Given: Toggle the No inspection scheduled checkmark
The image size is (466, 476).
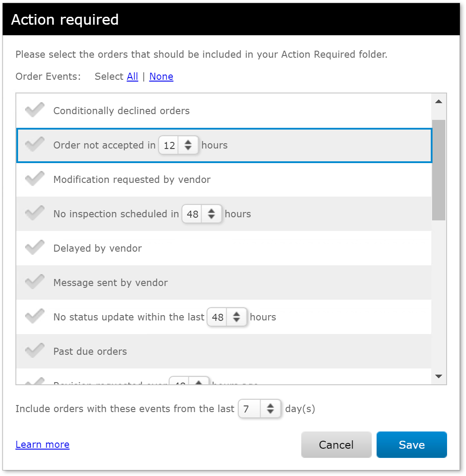Looking at the screenshot, I should pyautogui.click(x=35, y=213).
